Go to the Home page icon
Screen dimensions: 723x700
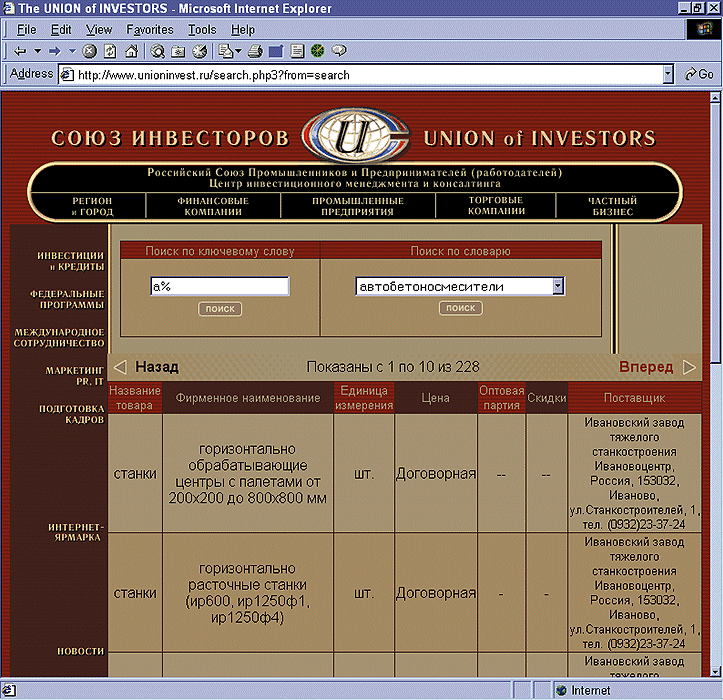click(x=132, y=51)
